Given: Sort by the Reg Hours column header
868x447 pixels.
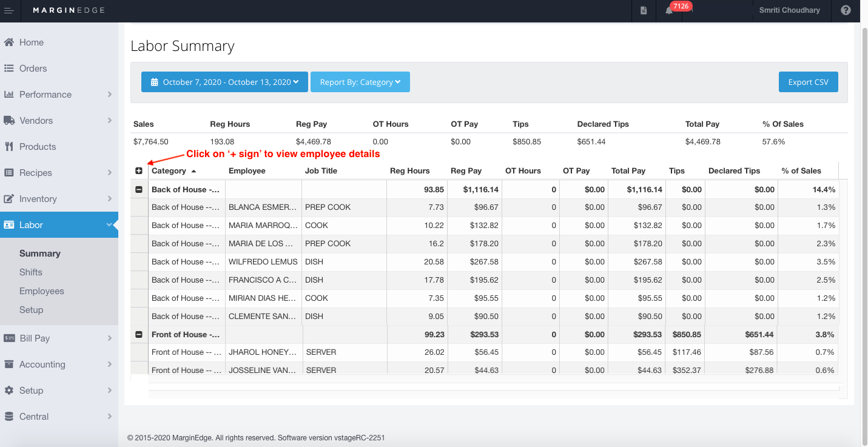Looking at the screenshot, I should [x=410, y=171].
